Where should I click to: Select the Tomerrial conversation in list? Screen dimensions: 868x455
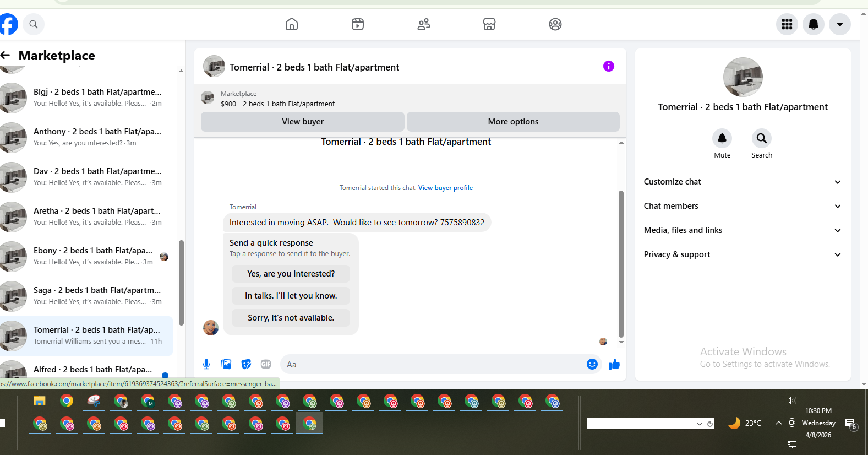86,335
